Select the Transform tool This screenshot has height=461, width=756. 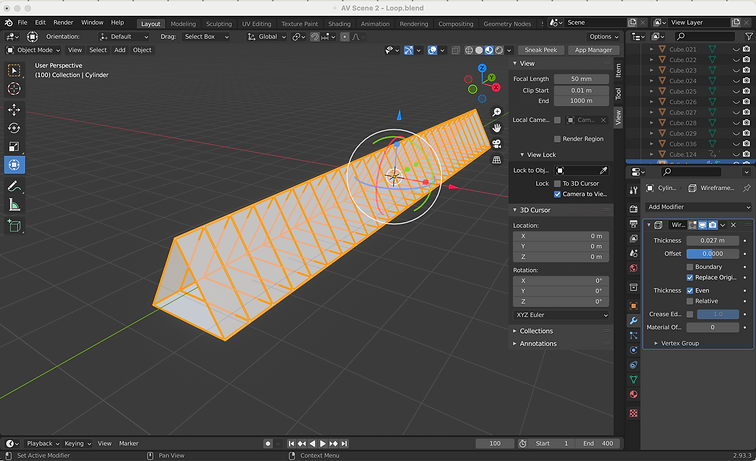click(14, 165)
